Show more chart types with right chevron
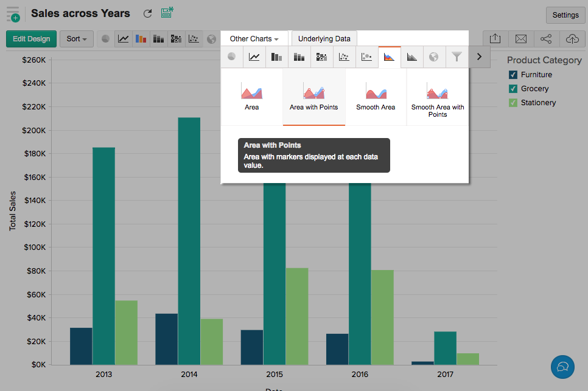The image size is (588, 391). tap(479, 57)
